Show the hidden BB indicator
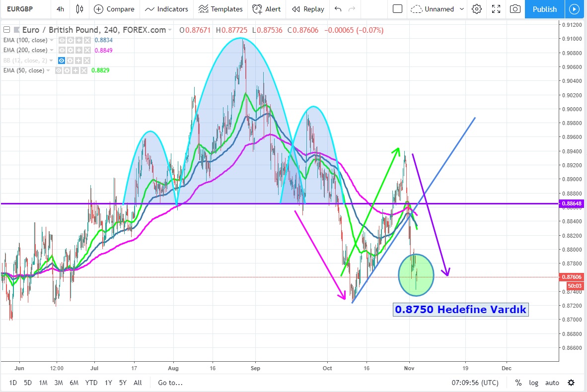 (x=62, y=61)
